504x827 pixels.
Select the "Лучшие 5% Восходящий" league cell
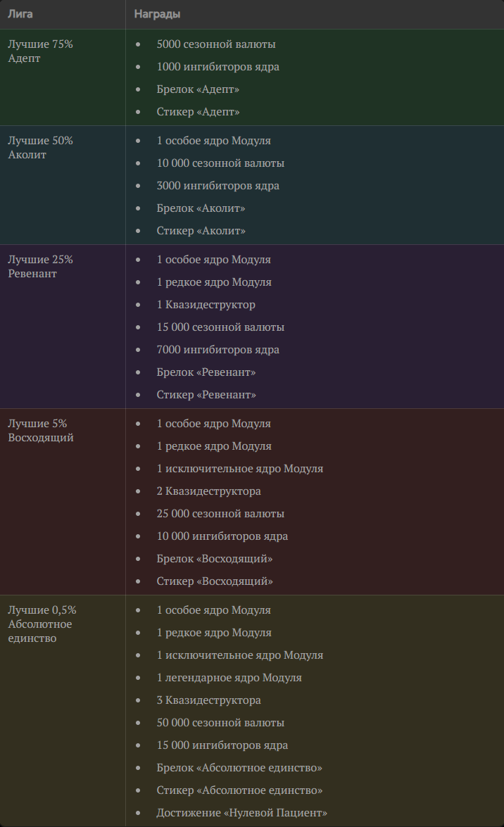(40, 431)
